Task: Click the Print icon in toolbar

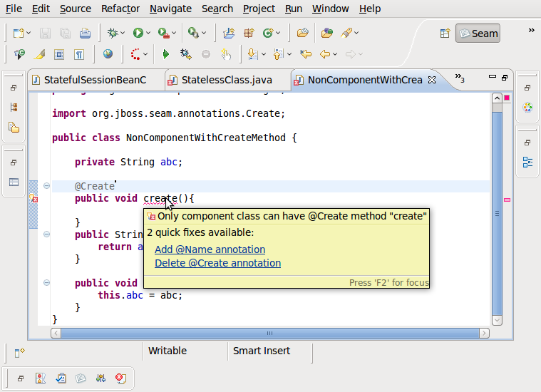Action: [x=85, y=33]
